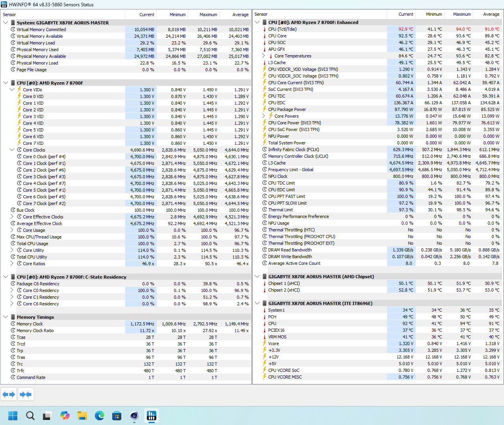Click the chip icon of the System: GIGABYTE group
The height and width of the screenshot is (425, 504).
coord(13,23)
